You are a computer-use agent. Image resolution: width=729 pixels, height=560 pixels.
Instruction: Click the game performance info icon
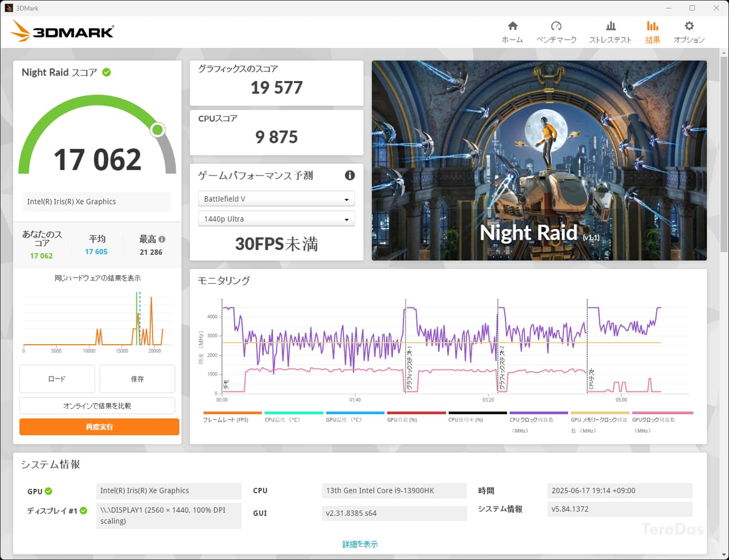tap(350, 175)
